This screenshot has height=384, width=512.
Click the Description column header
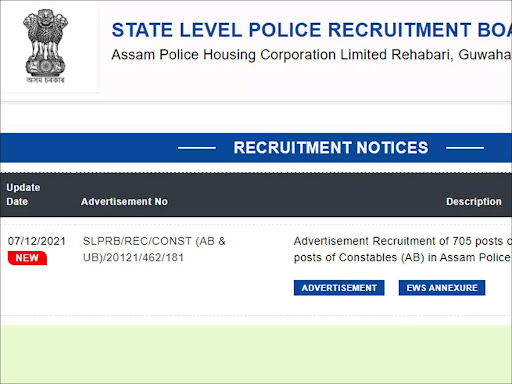tap(474, 202)
